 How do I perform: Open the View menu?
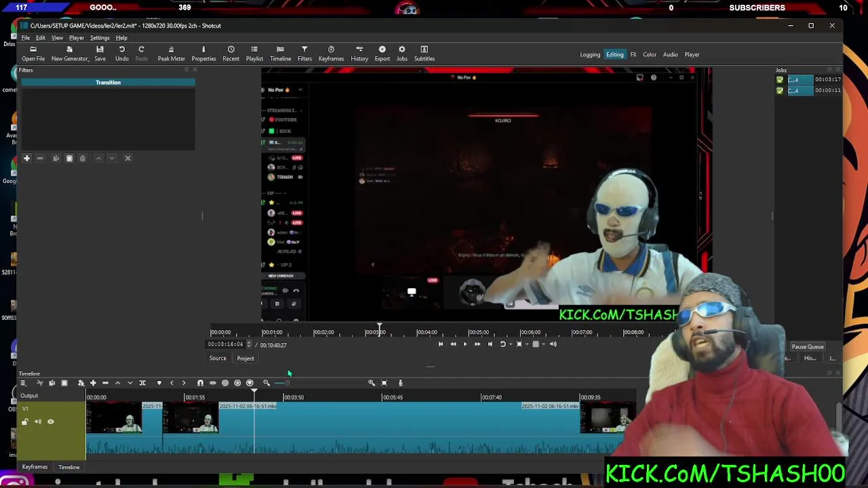(57, 38)
